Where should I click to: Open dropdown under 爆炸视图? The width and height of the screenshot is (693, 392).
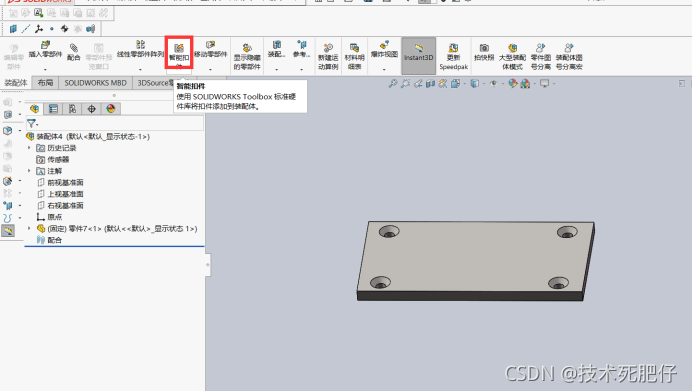pyautogui.click(x=384, y=69)
